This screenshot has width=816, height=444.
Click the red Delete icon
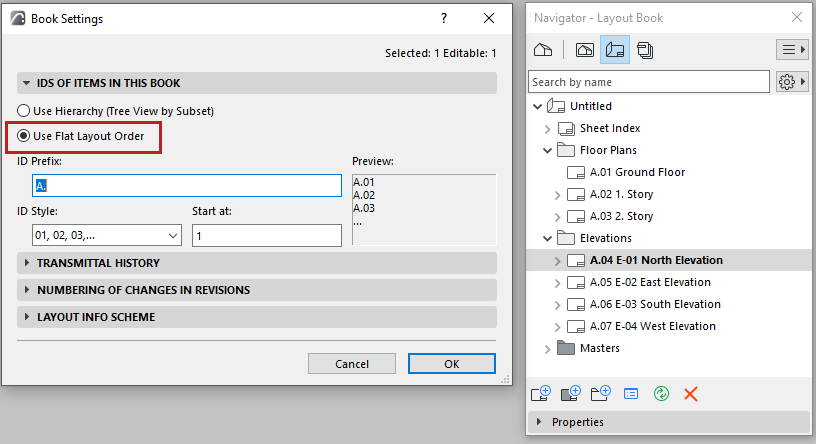point(691,393)
